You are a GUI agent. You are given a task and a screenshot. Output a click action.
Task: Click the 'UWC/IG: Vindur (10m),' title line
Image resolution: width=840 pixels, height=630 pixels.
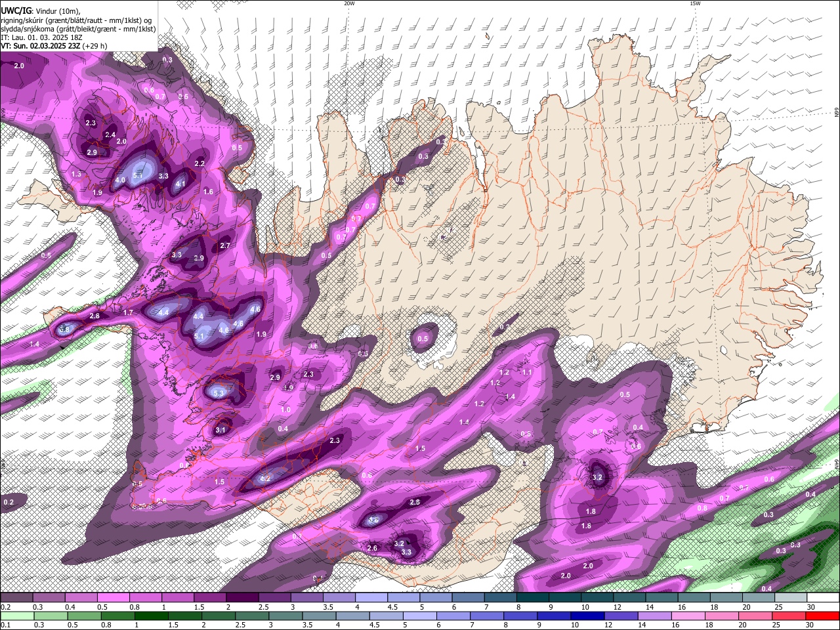[40, 11]
